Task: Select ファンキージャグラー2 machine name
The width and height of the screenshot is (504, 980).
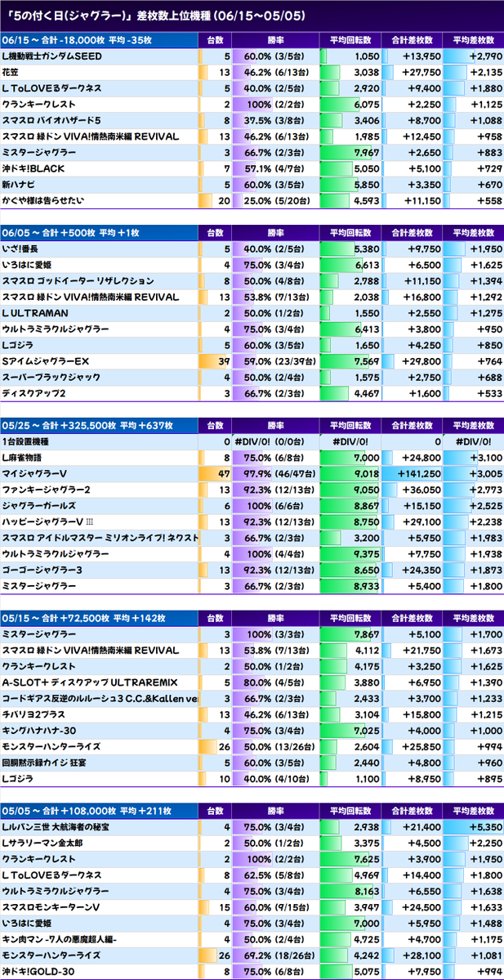Action: pos(47,490)
